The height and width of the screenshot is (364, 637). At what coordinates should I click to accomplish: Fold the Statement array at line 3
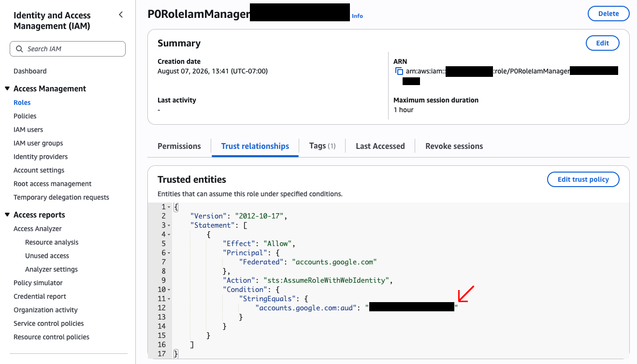(169, 225)
